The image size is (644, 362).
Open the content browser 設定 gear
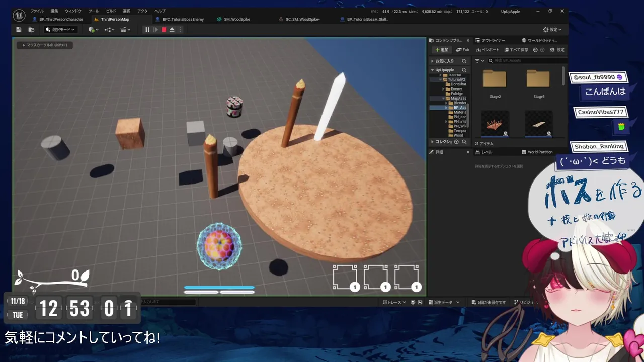pos(557,50)
